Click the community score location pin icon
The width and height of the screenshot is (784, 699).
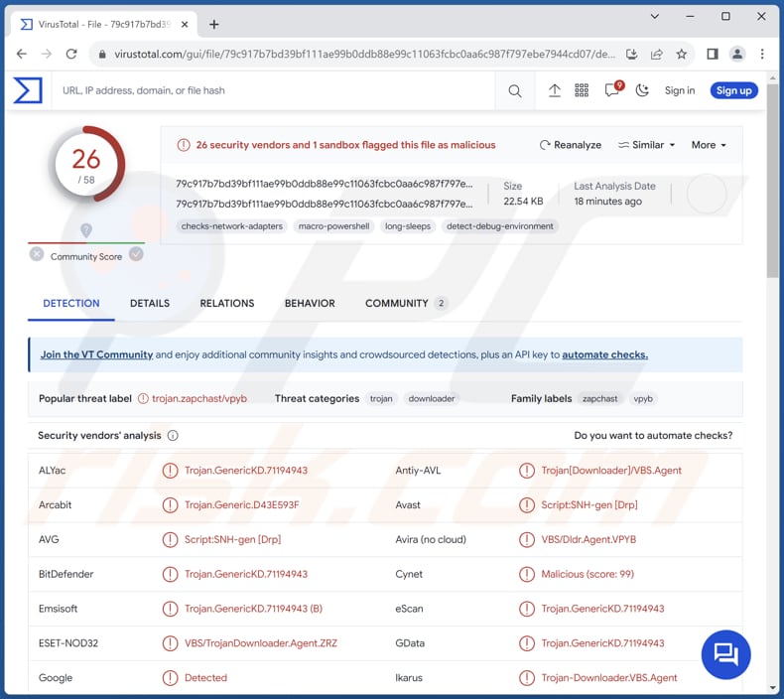(x=86, y=230)
